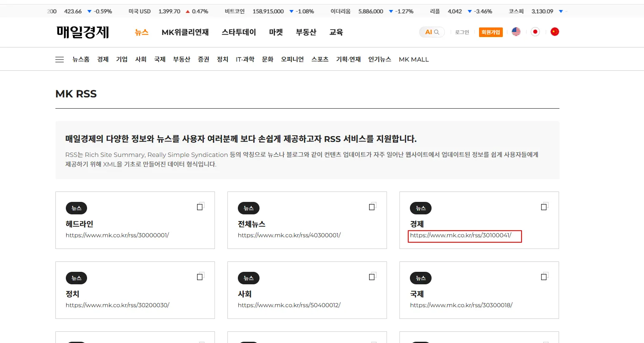Copy the 국제 RSS URL

tap(544, 276)
